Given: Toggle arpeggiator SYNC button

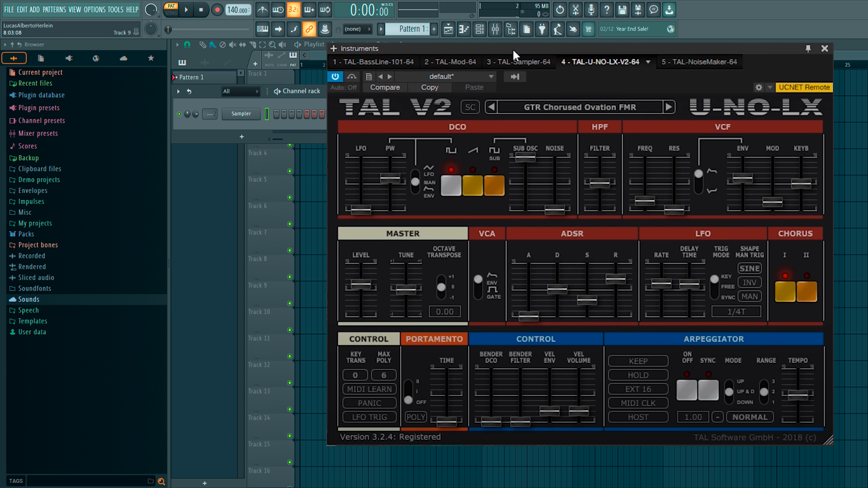Looking at the screenshot, I should 709,390.
